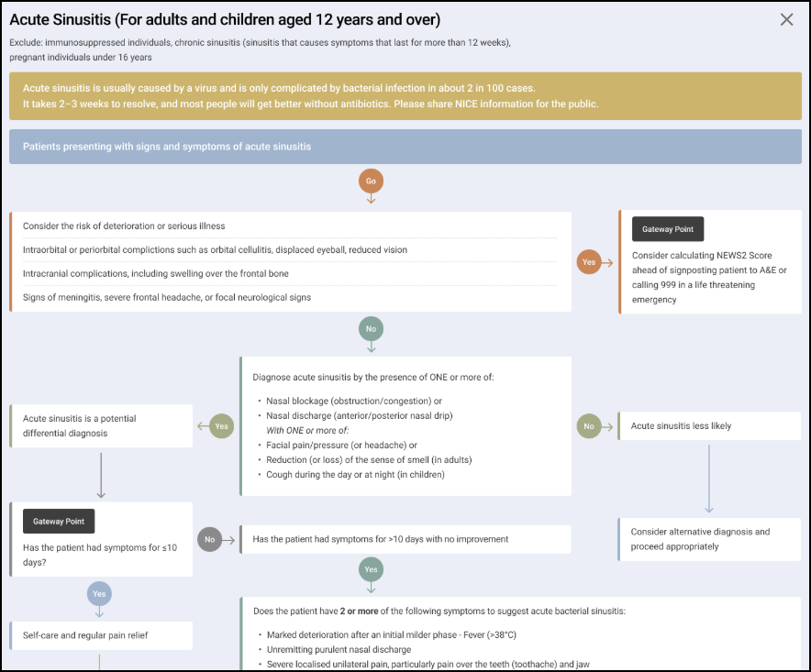Image resolution: width=811 pixels, height=672 pixels.
Task: Pick the Yes circle left of diagnosis criteria
Action: (221, 425)
